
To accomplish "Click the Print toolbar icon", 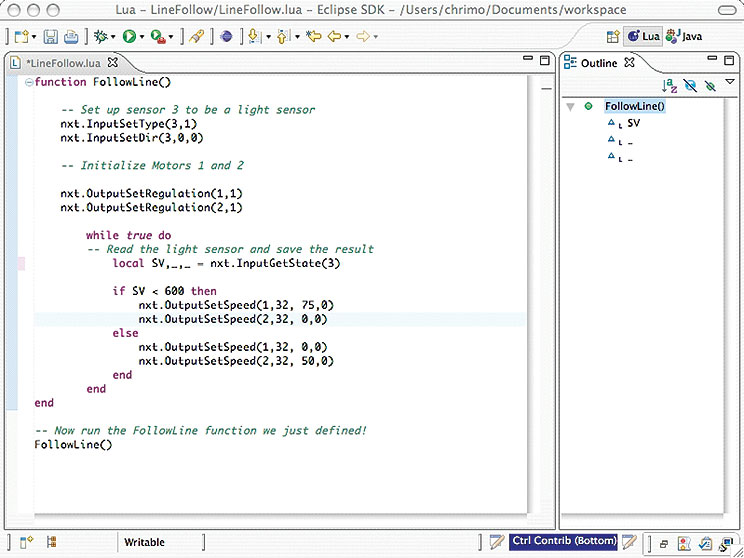I will [71, 37].
